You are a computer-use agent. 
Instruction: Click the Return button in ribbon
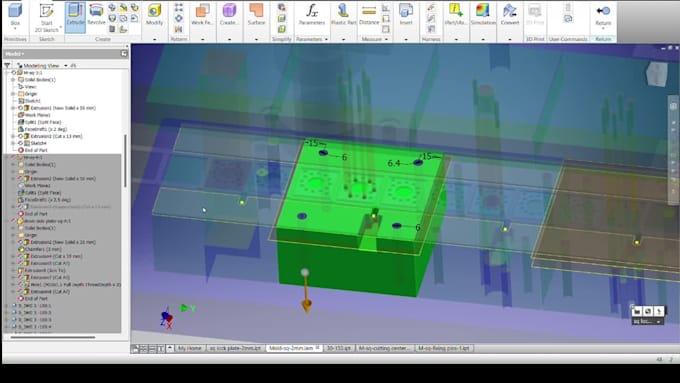pyautogui.click(x=603, y=14)
